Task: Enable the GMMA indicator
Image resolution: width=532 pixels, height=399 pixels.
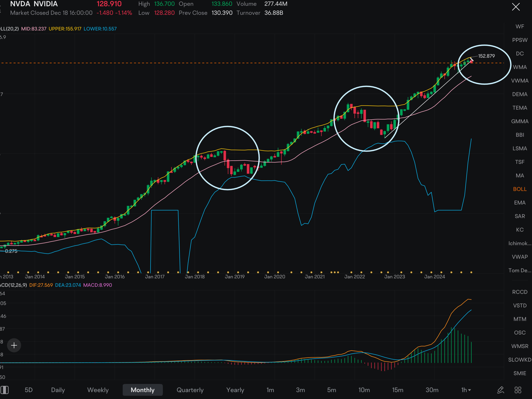Action: coord(520,121)
